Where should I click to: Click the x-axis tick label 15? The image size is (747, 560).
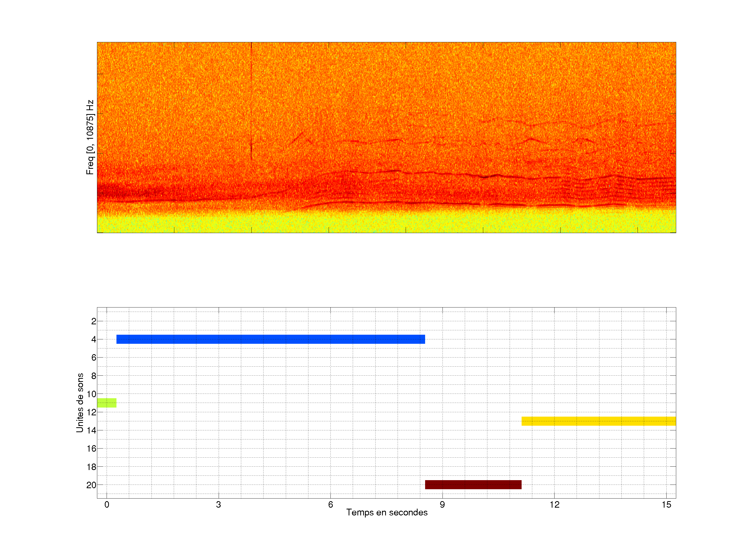coord(666,505)
